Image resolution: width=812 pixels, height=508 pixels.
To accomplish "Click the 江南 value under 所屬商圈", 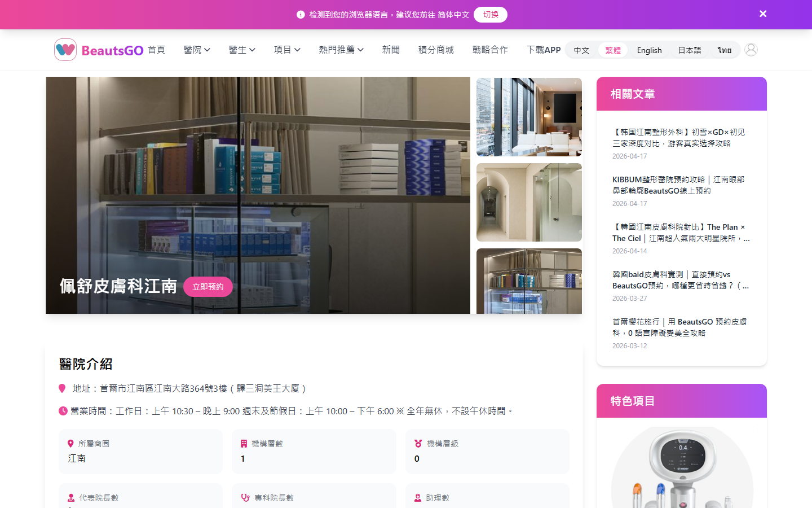I will pyautogui.click(x=77, y=458).
